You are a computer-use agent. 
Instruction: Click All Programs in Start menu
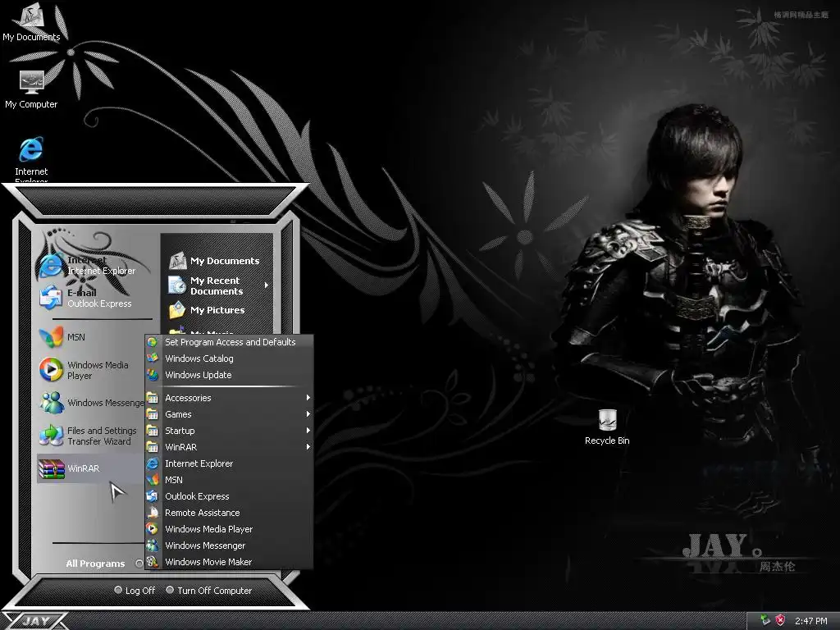103,564
